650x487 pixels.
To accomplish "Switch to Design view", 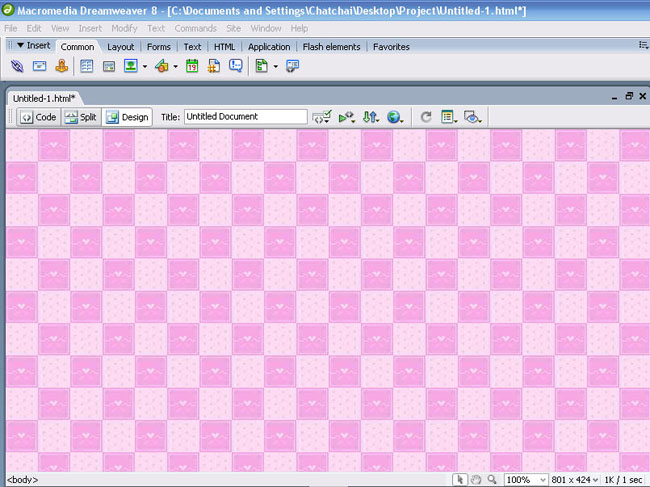I will coord(127,117).
